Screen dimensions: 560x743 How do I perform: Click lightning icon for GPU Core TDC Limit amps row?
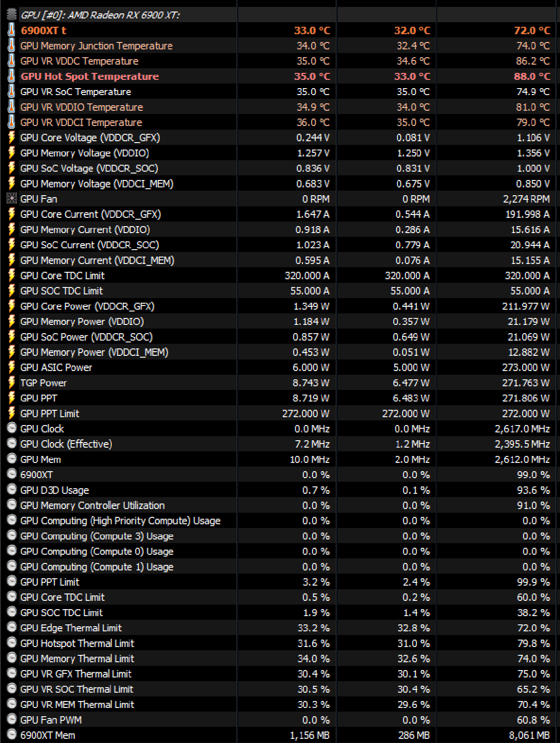point(12,275)
